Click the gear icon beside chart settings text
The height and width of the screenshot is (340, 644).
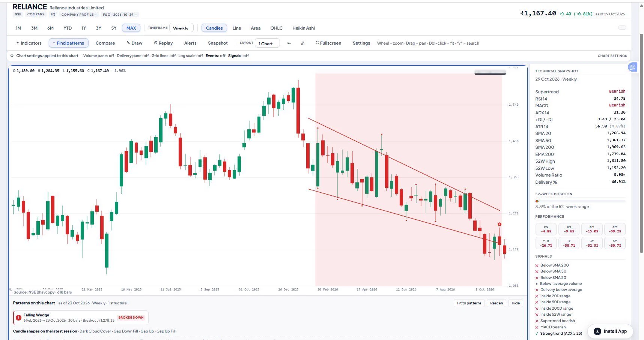click(x=12, y=56)
